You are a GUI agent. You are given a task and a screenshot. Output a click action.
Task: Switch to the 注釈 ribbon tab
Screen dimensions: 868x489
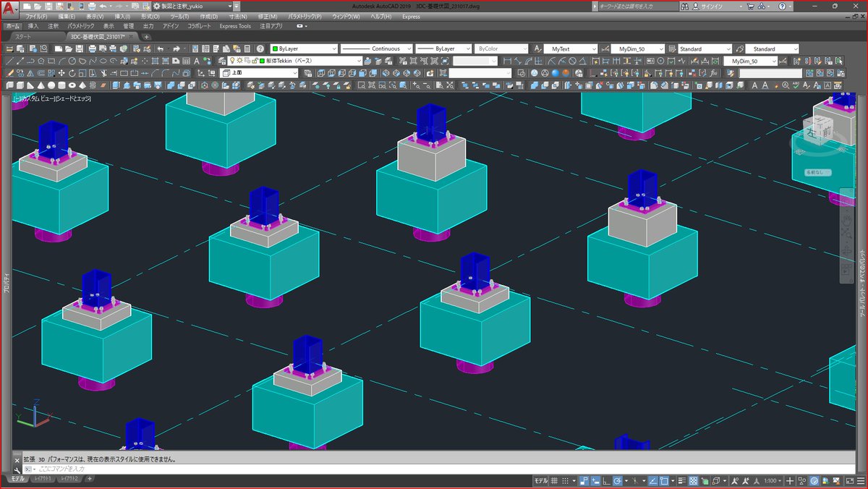tap(54, 25)
